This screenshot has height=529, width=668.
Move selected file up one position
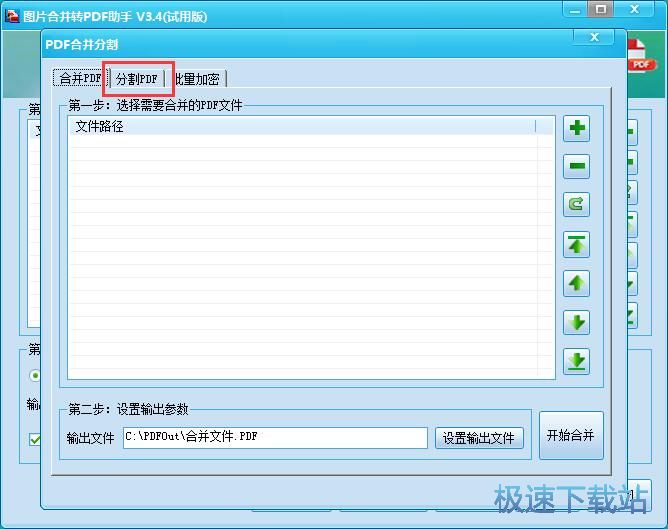[x=576, y=283]
